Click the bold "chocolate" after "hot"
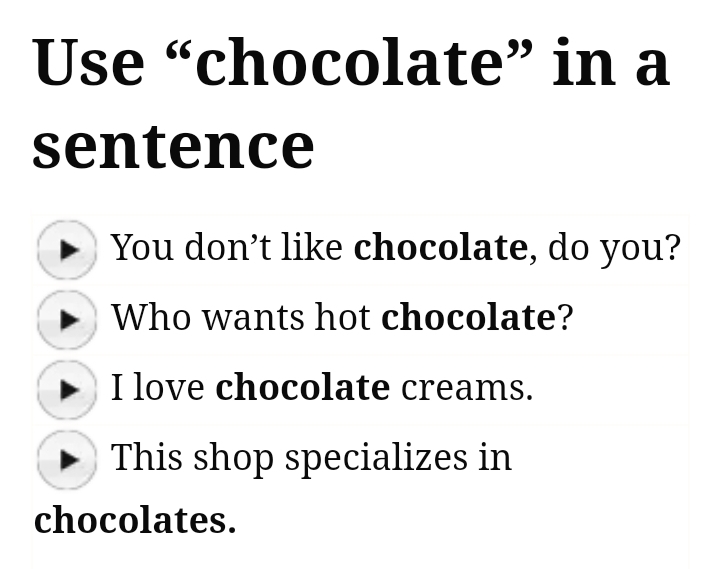 [x=468, y=317]
